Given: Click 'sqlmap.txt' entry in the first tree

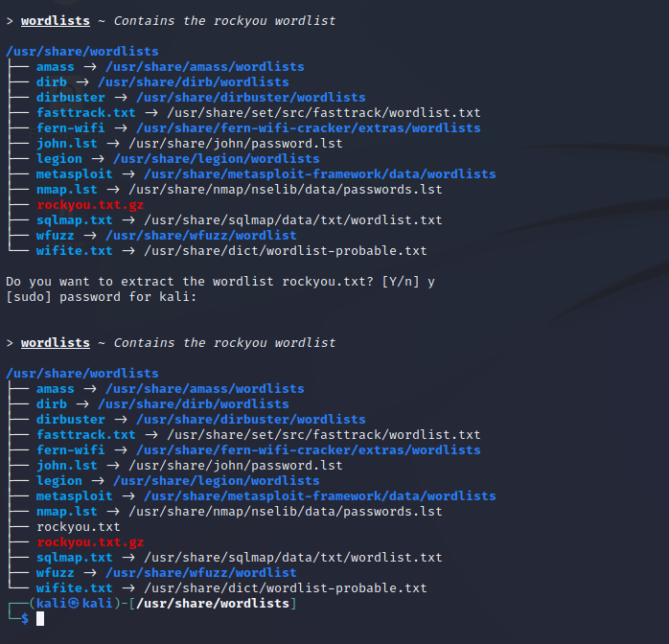Looking at the screenshot, I should click(74, 220).
